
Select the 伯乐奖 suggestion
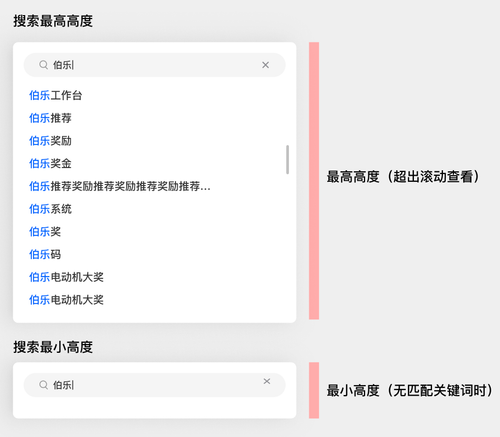[x=45, y=232]
